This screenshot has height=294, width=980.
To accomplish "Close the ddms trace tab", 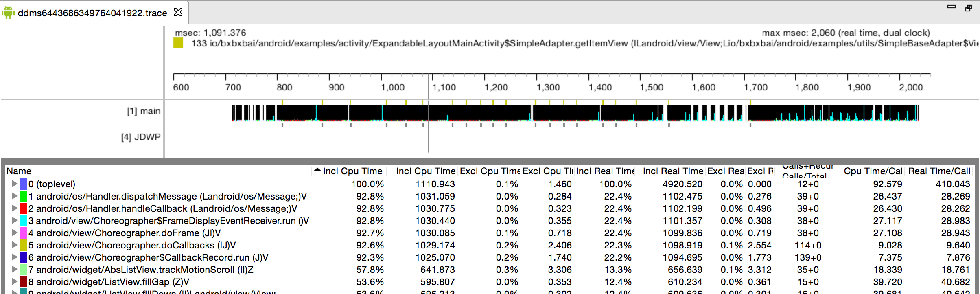I will point(178,13).
